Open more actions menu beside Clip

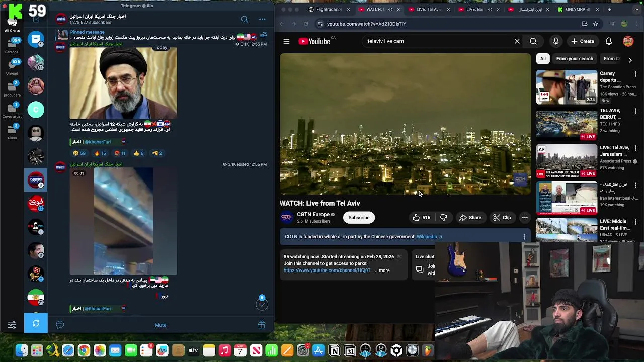[525, 218]
